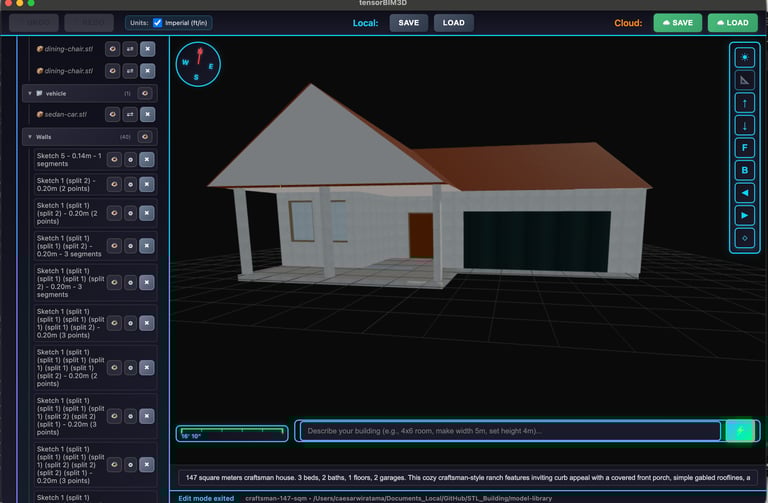
Task: Load local project with LOAD
Action: coord(454,23)
